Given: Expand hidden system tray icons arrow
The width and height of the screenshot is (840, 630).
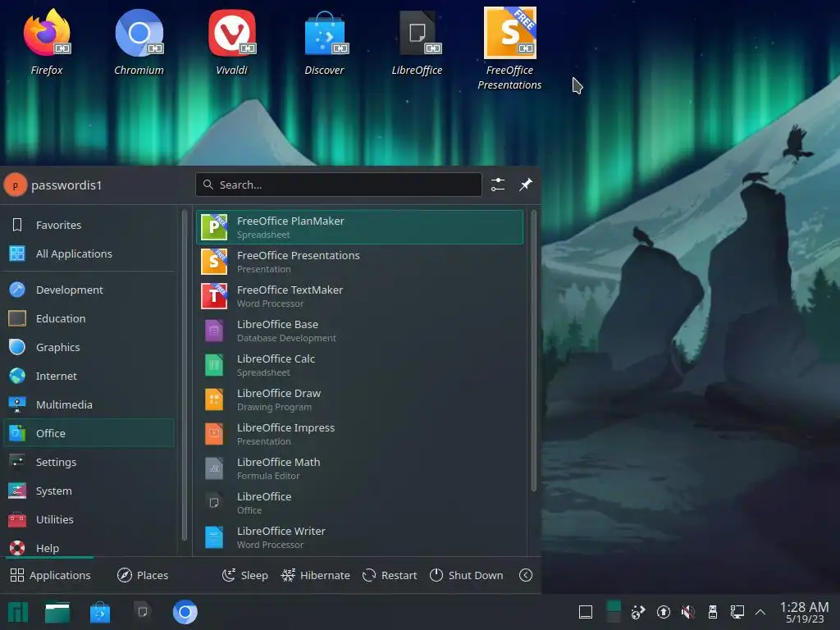Looking at the screenshot, I should [x=760, y=612].
